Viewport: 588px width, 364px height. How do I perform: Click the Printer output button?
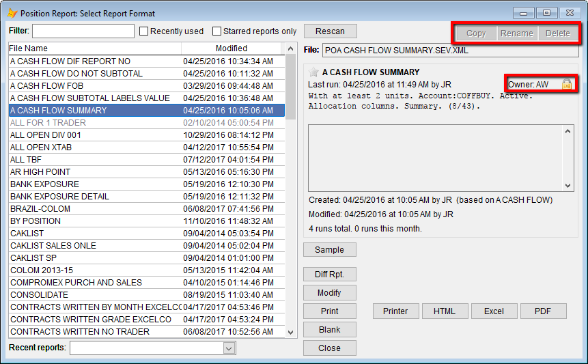395,311
